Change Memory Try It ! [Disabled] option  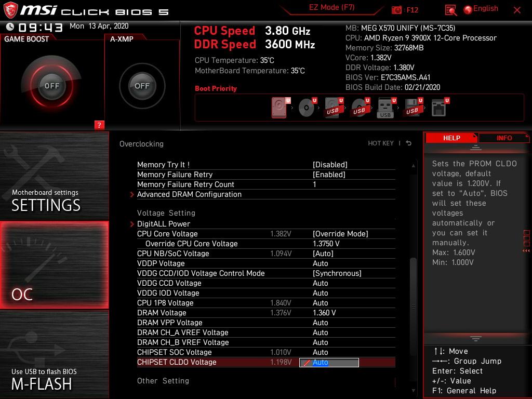(330, 165)
